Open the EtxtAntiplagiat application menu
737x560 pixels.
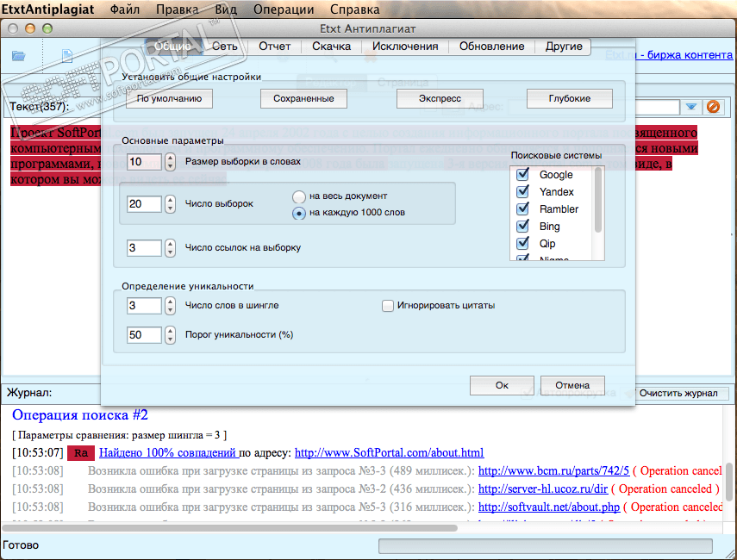[48, 9]
